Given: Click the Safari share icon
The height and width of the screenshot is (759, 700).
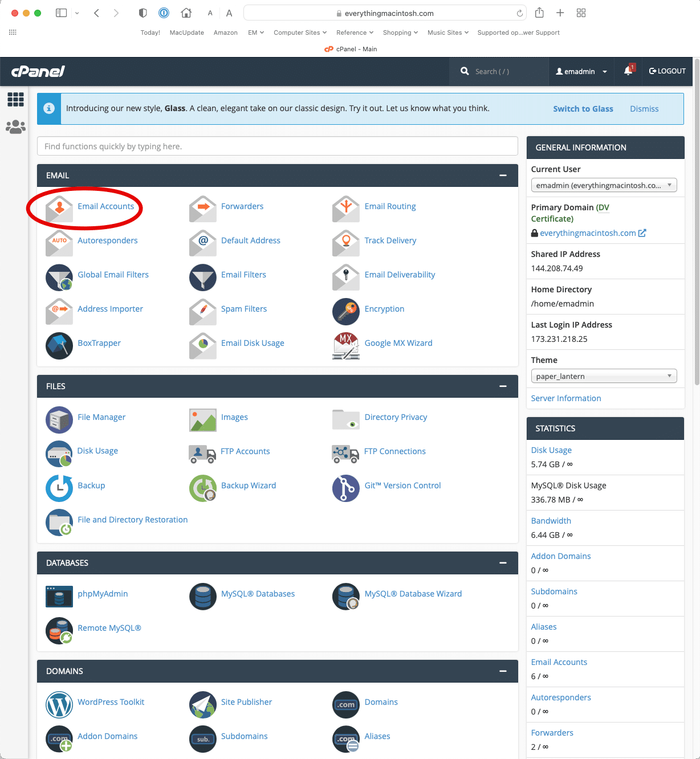Looking at the screenshot, I should point(539,13).
